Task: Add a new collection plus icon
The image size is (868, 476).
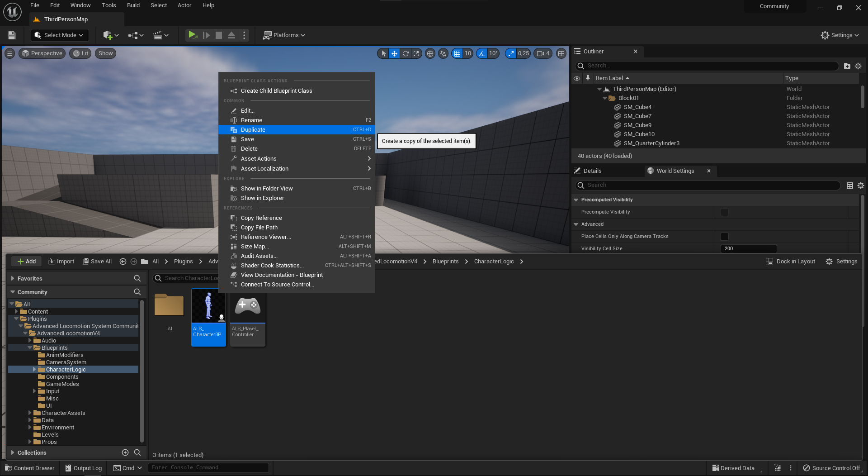Action: (x=125, y=453)
